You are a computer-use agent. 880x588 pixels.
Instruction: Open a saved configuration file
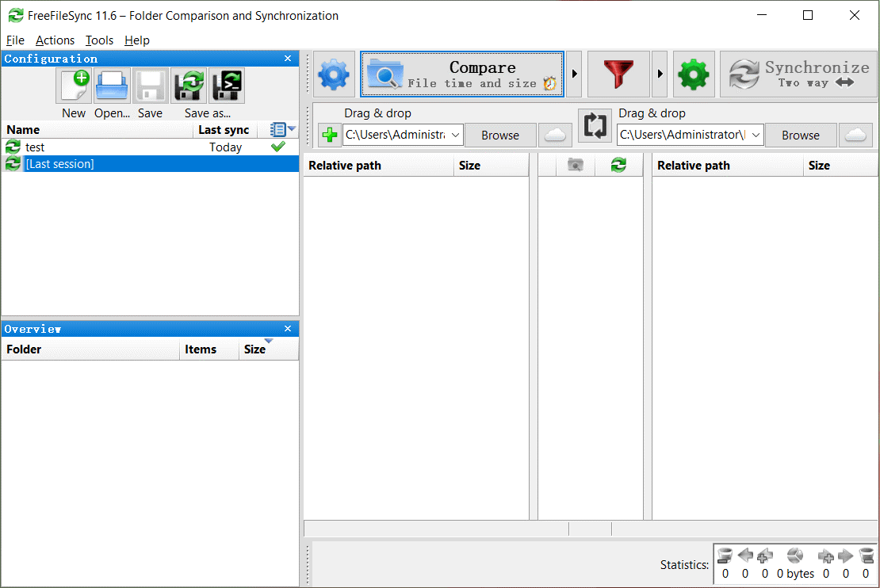pos(111,85)
